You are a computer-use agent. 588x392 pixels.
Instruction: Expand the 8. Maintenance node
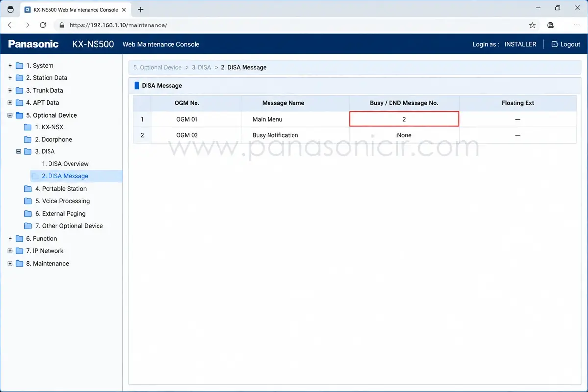[x=10, y=264]
